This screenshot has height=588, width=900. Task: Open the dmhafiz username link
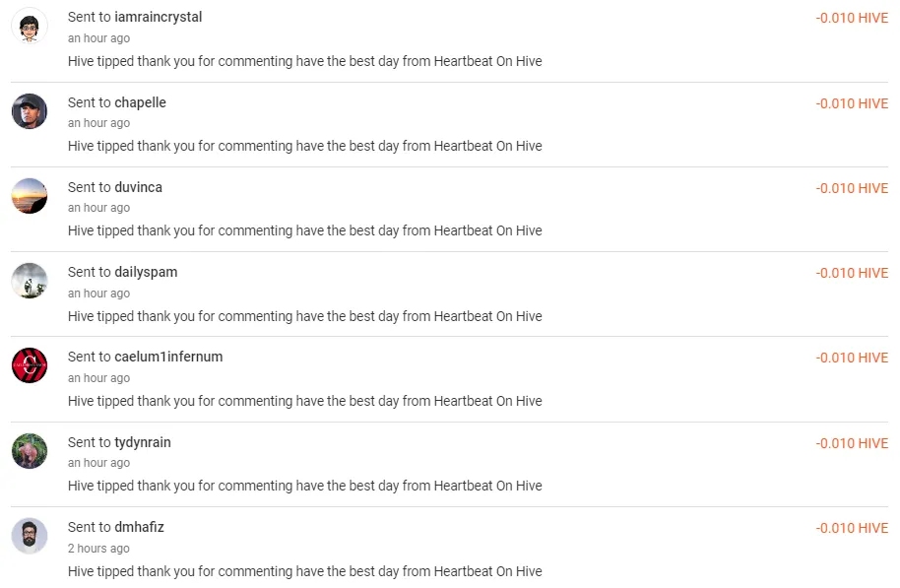139,527
